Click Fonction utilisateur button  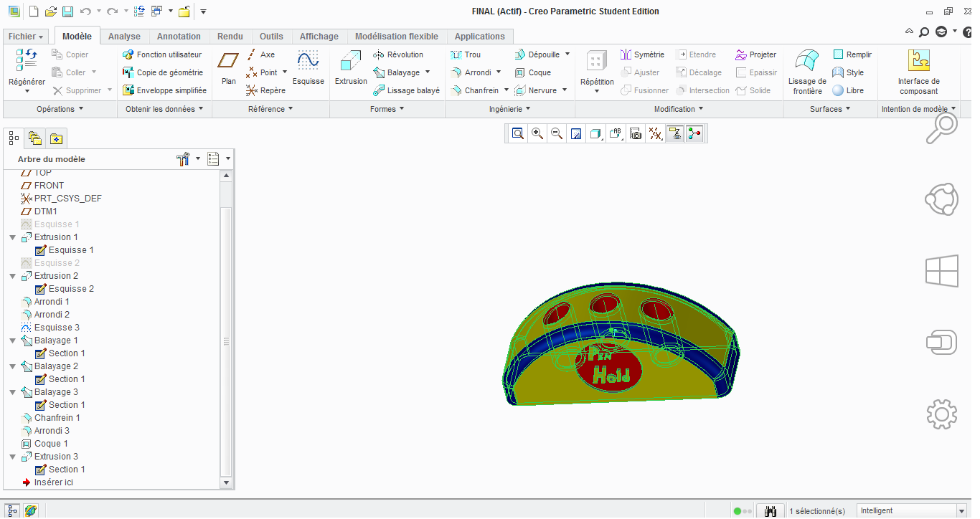(162, 54)
